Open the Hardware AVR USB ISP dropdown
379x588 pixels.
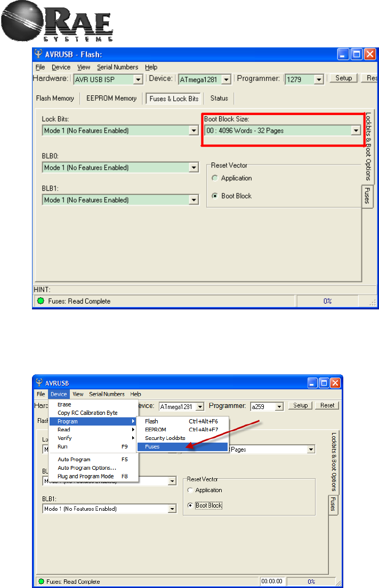[138, 79]
